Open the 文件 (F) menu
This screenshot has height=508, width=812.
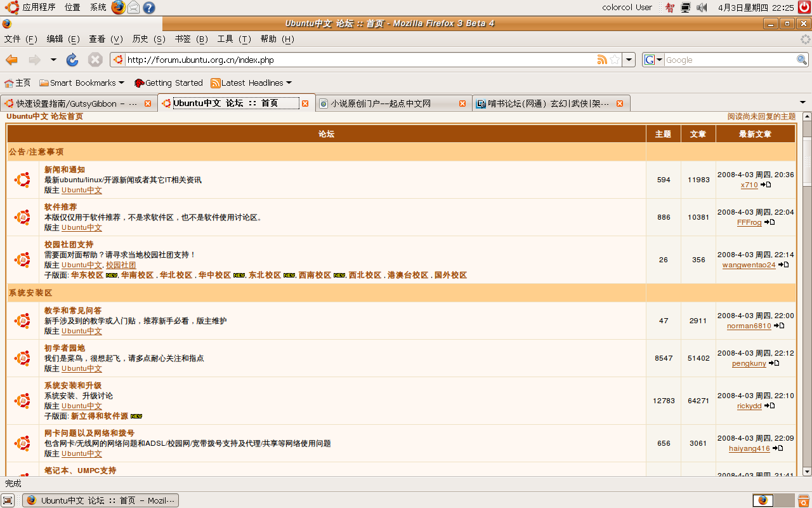click(x=21, y=39)
